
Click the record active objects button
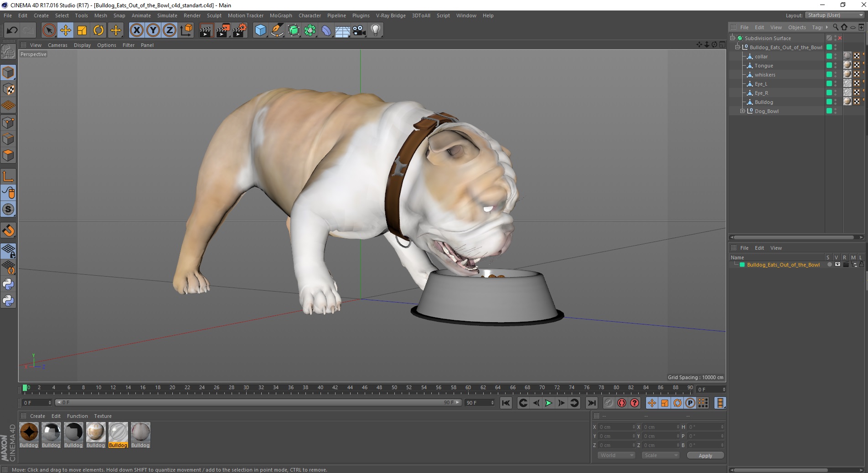pyautogui.click(x=609, y=403)
